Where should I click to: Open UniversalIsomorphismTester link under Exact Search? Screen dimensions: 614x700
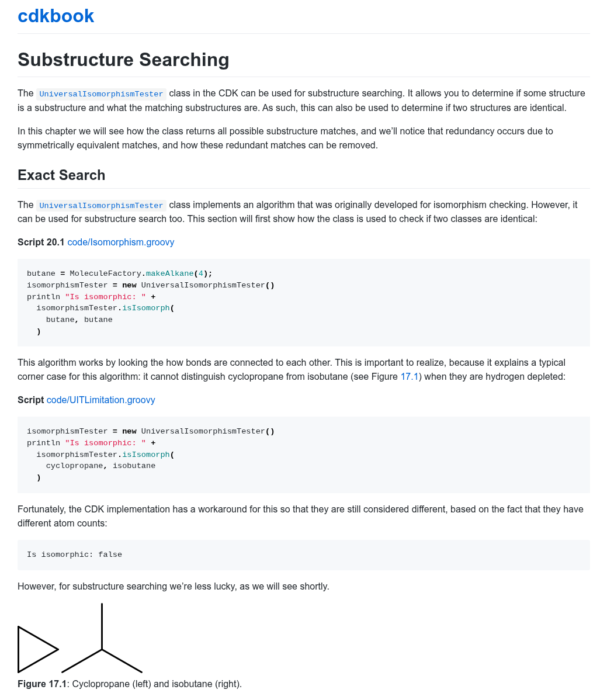[101, 206]
